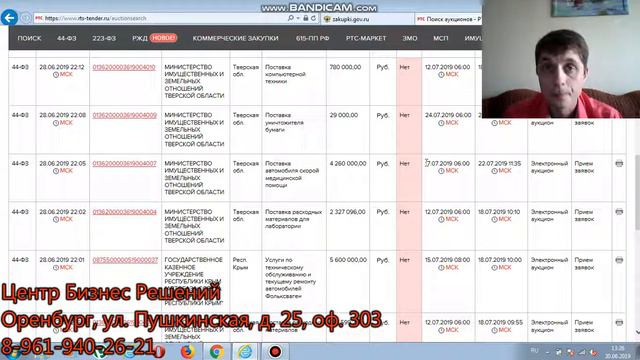Screen dimensions: 640x360
Task: Open the ПОИСК menu item
Action: pyautogui.click(x=29, y=38)
